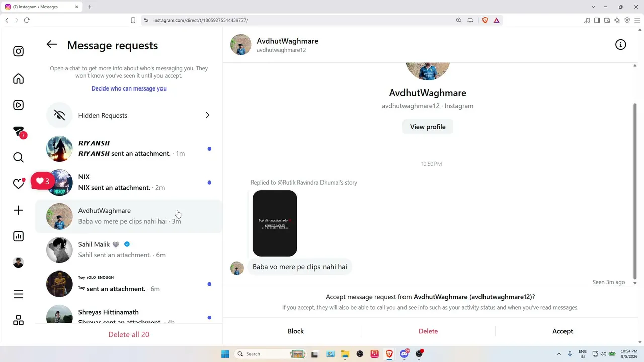This screenshot has width=644, height=362.
Task: Open the Notifications heart icon
Action: (18, 184)
